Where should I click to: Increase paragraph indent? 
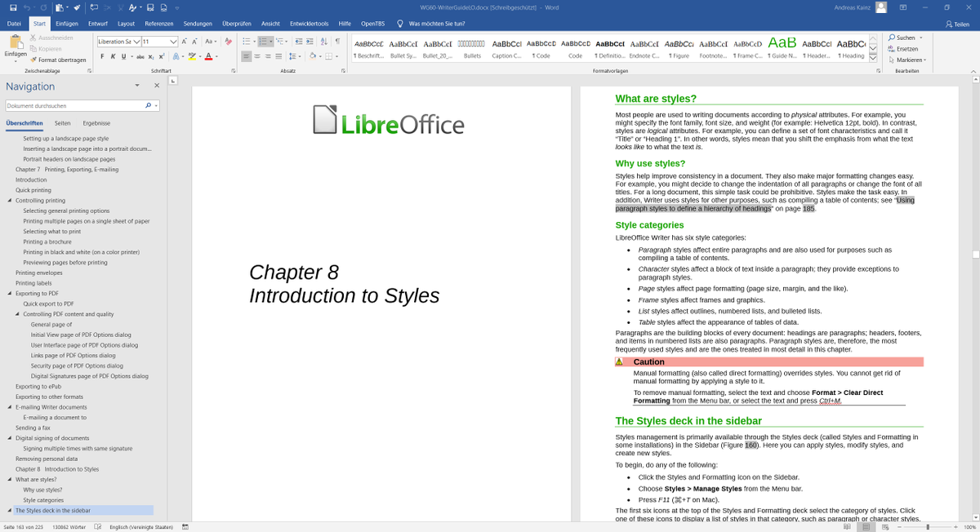310,41
